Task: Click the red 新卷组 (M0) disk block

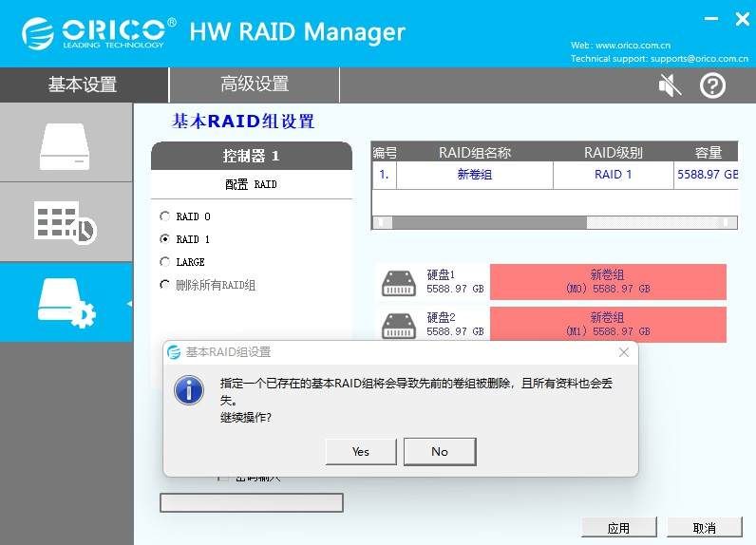Action: pyautogui.click(x=608, y=281)
